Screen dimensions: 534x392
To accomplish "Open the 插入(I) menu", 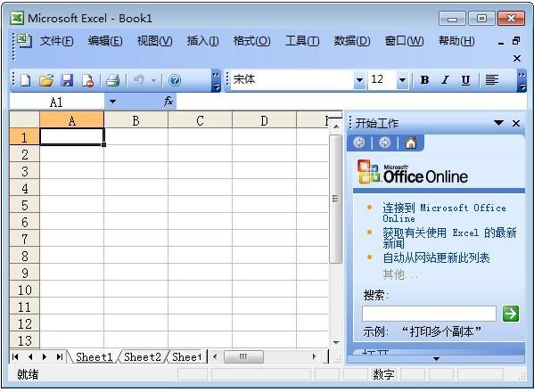I will click(x=202, y=41).
